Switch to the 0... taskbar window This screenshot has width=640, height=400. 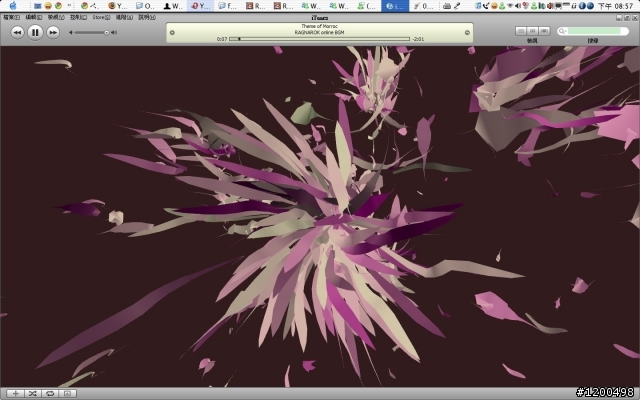point(423,6)
